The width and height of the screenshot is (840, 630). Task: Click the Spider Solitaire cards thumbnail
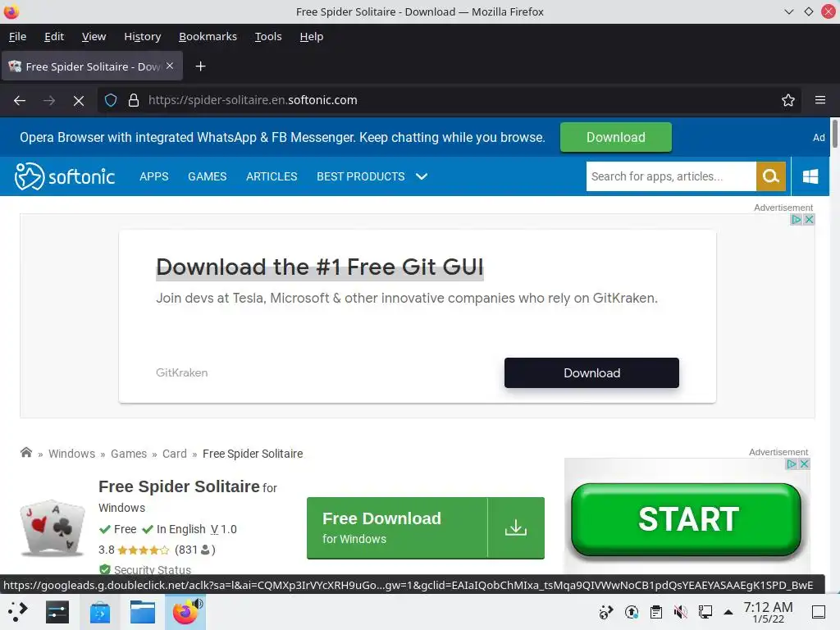tap(52, 528)
